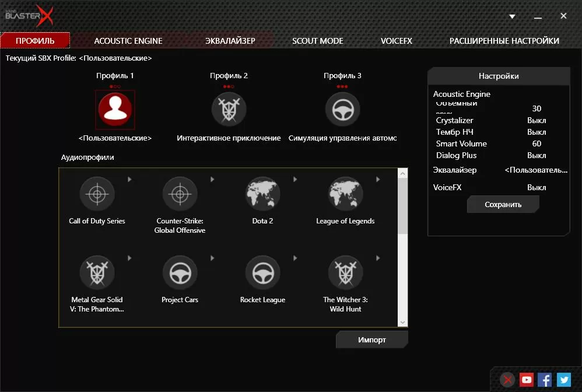Screen dimensions: 582x392
Task: Pick The Witcher 3: Wild Hunt profile
Action: point(345,273)
